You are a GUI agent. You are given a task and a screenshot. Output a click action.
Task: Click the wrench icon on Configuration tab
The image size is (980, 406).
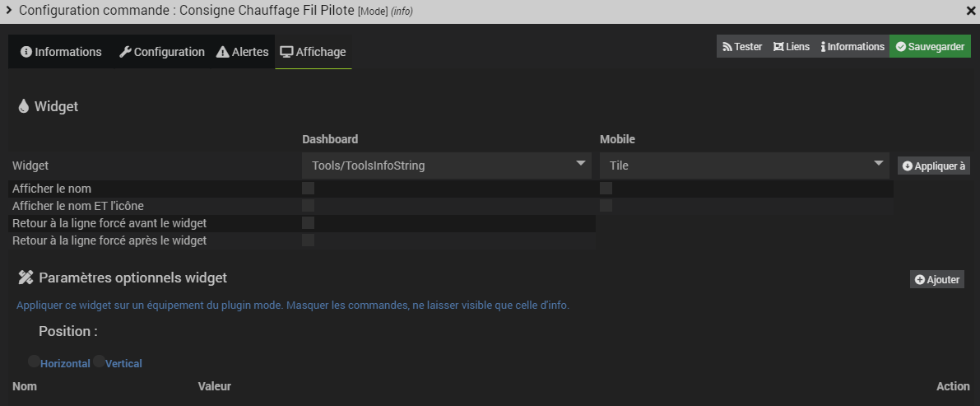(125, 52)
